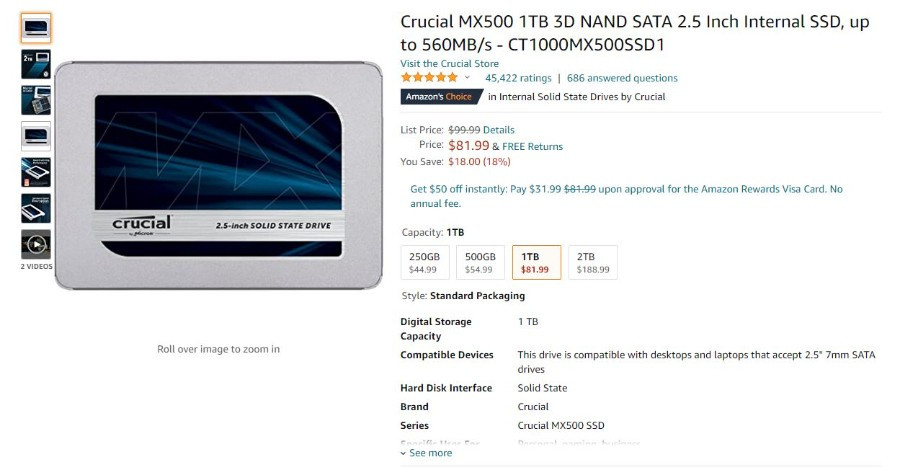Open the 45,422 ratings link
The height and width of the screenshot is (470, 900).
[518, 78]
